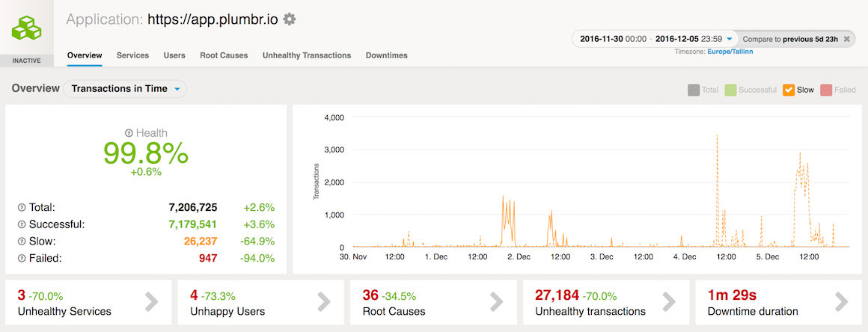Switch to the Unhealthy Transactions tab

click(307, 55)
